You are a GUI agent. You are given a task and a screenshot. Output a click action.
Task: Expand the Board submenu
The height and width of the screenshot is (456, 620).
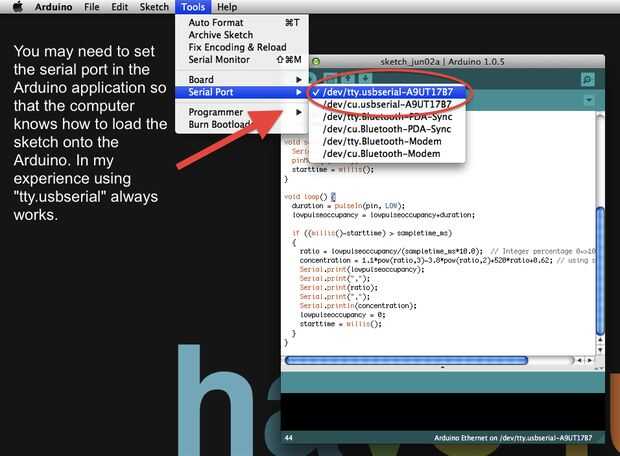pyautogui.click(x=242, y=79)
